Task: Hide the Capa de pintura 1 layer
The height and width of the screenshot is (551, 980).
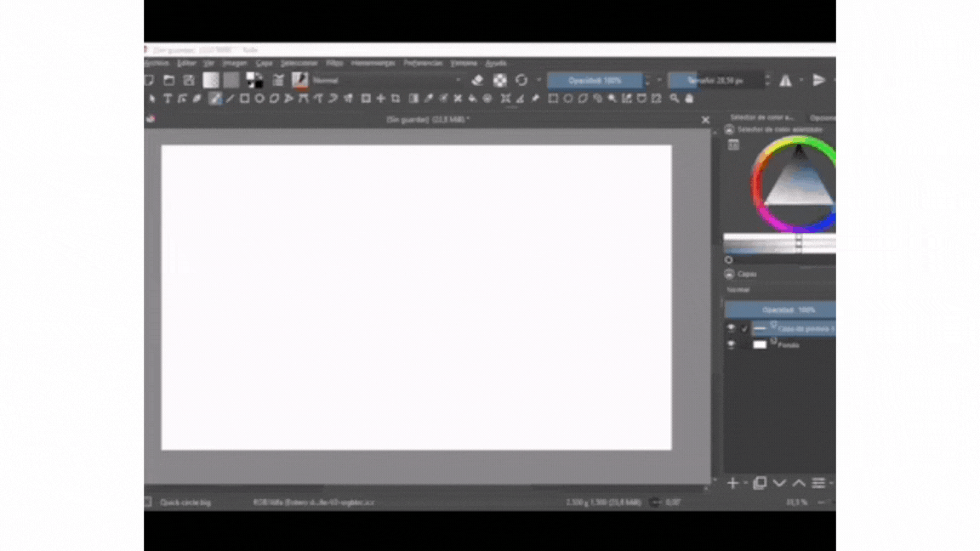Action: tap(731, 327)
